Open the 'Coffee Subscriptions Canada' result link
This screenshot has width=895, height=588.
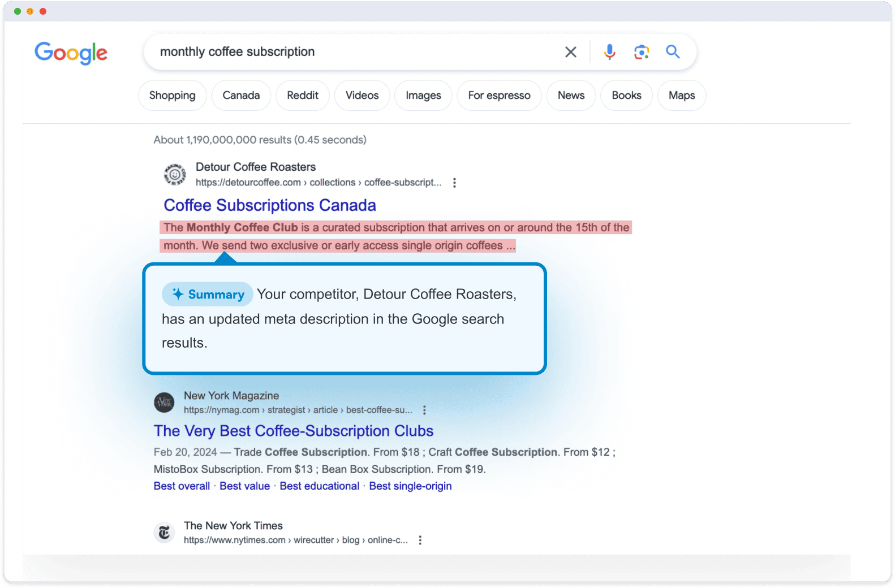(x=270, y=205)
